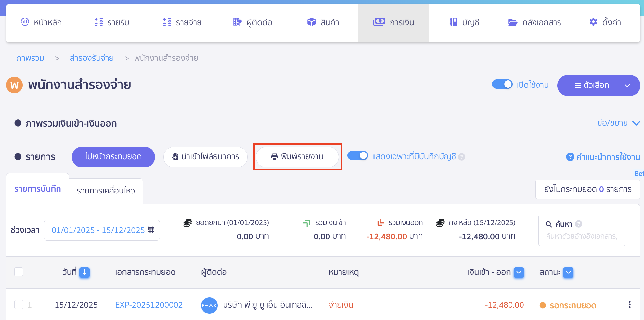
Task: Toggle the เปิดใช้งาน switch
Action: pyautogui.click(x=502, y=85)
